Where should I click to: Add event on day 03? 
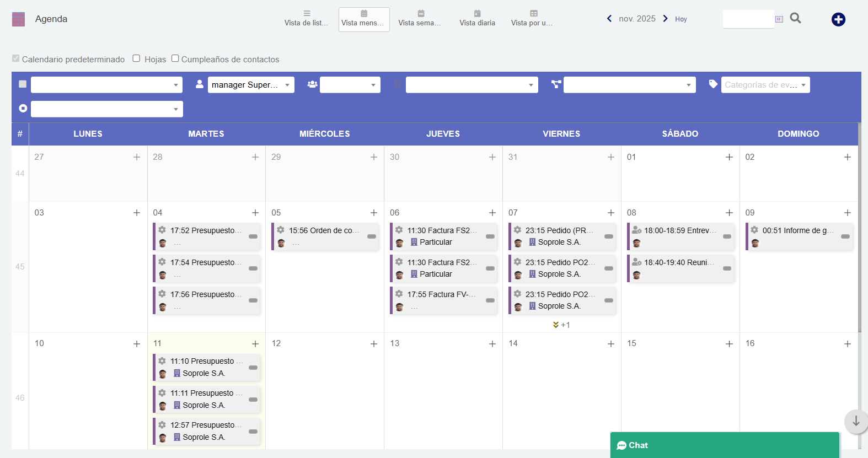137,213
